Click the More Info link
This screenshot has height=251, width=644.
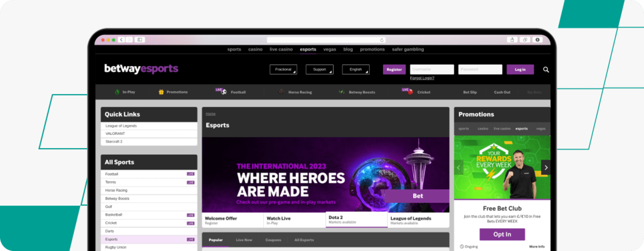(x=537, y=247)
